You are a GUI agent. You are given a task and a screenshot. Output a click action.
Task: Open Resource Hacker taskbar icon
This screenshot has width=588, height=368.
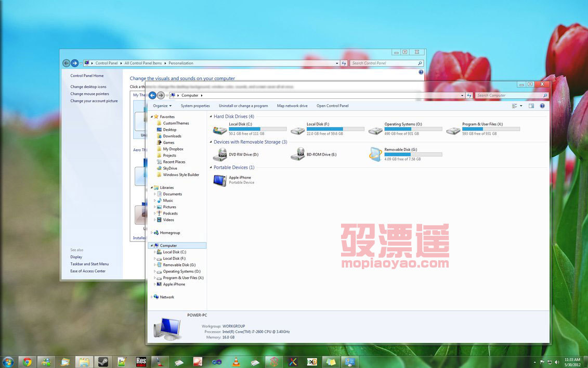141,362
